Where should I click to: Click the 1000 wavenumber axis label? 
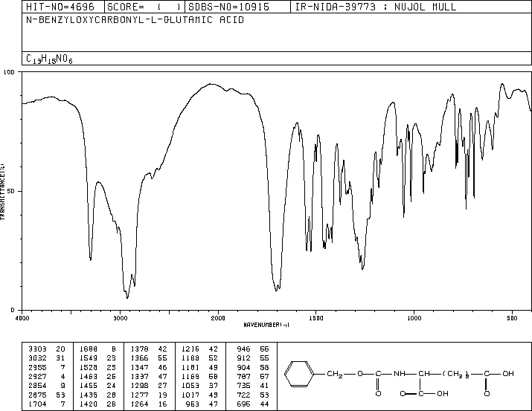[414, 318]
